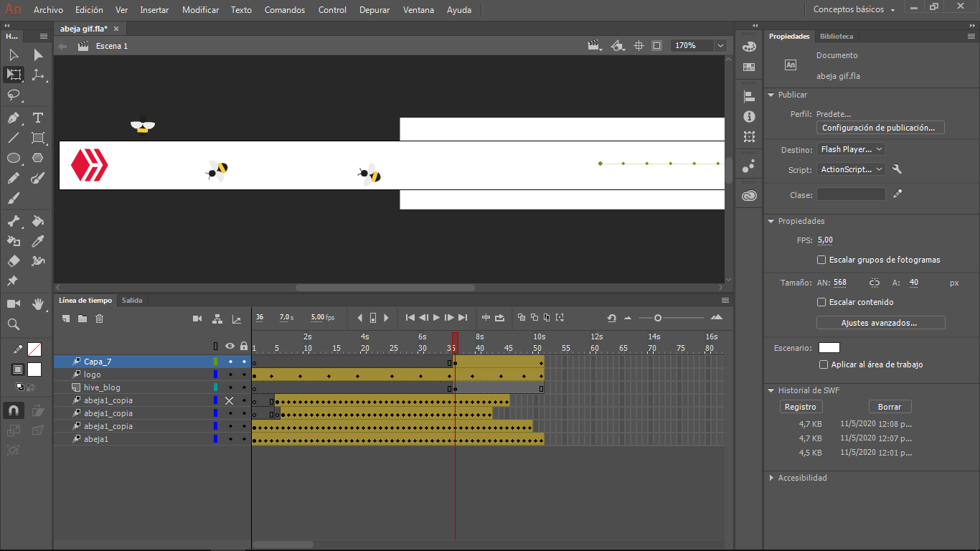The image size is (980, 551).
Task: Open the Comandos menu
Action: click(x=285, y=10)
